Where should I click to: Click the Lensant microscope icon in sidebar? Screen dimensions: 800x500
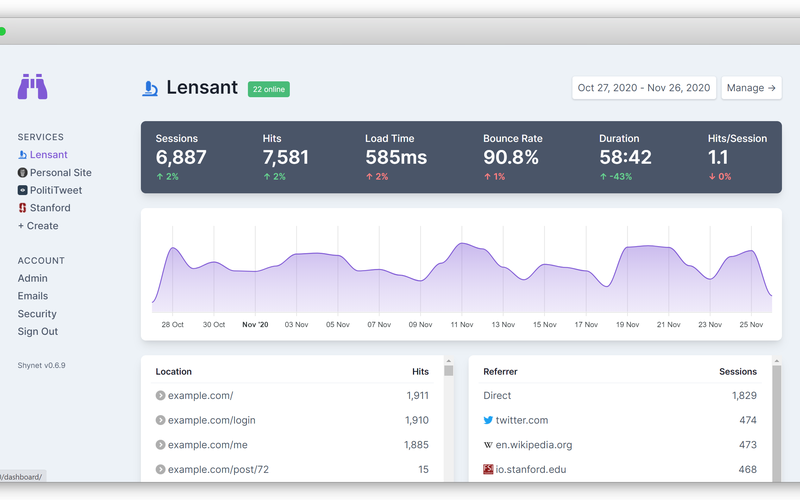(22, 155)
